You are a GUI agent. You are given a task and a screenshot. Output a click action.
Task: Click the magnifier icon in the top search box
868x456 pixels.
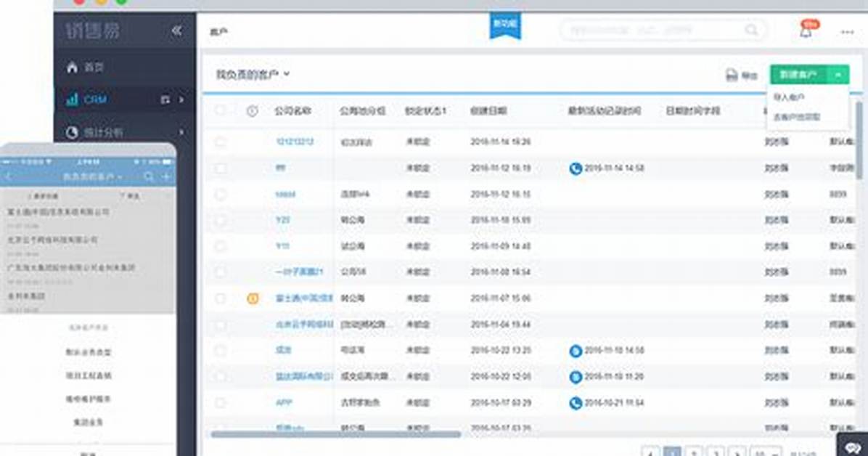click(751, 30)
